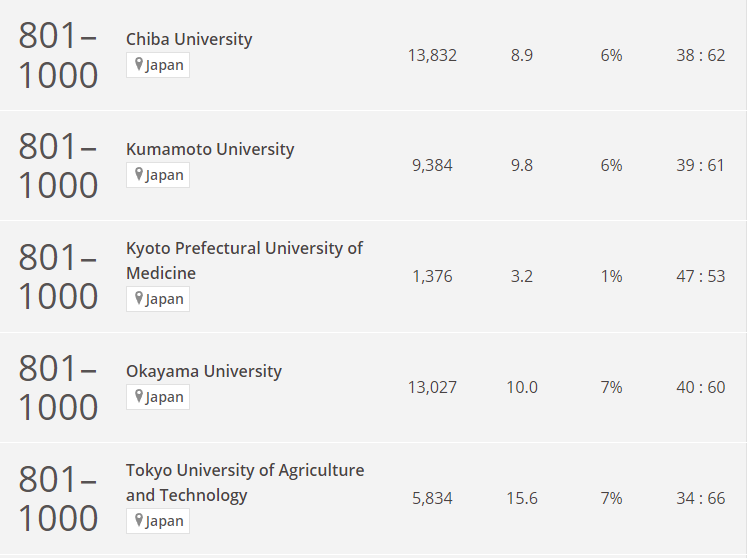Viewport: 748px width, 558px height.
Task: Click the map pin icon under Chiba University
Action: (x=139, y=65)
